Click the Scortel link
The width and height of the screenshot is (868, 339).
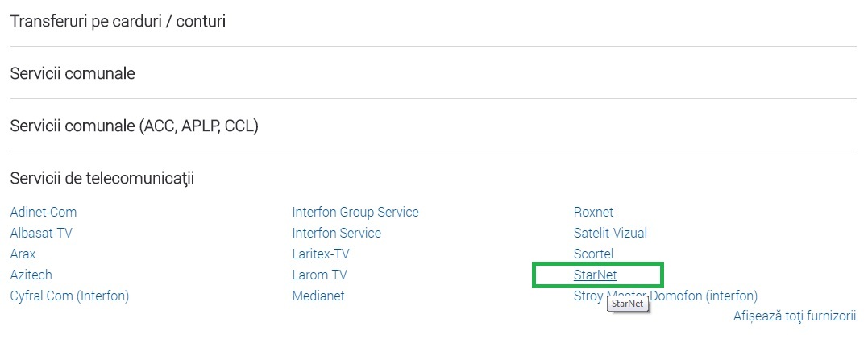pos(593,254)
